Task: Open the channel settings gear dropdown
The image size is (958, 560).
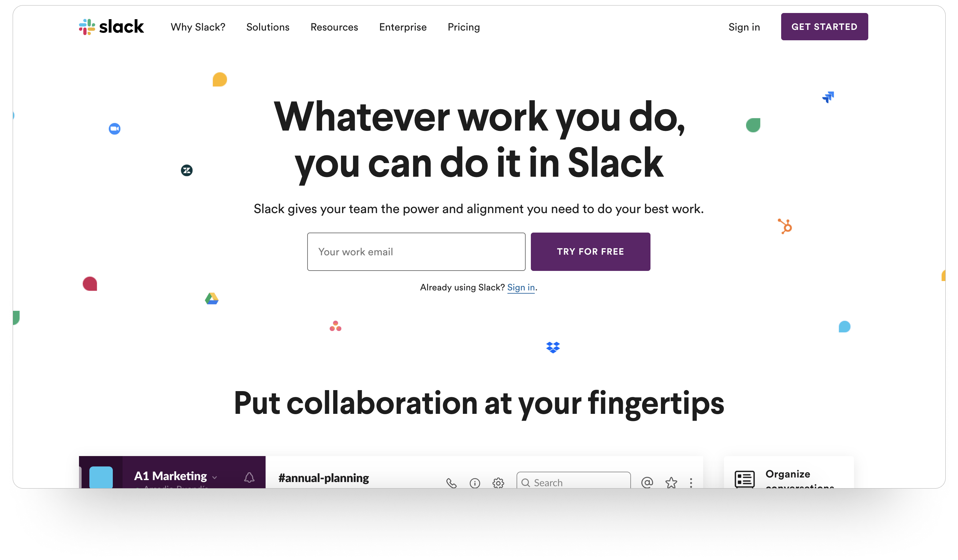Action: pyautogui.click(x=498, y=483)
